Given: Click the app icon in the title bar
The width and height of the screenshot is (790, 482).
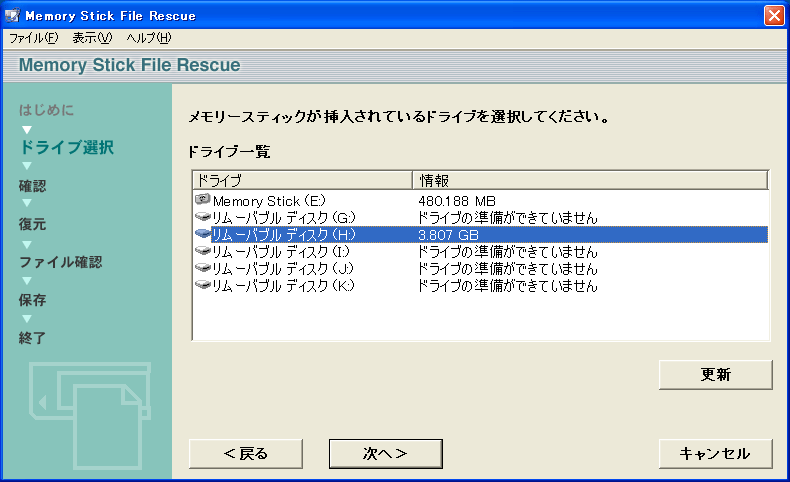Looking at the screenshot, I should pyautogui.click(x=13, y=16).
